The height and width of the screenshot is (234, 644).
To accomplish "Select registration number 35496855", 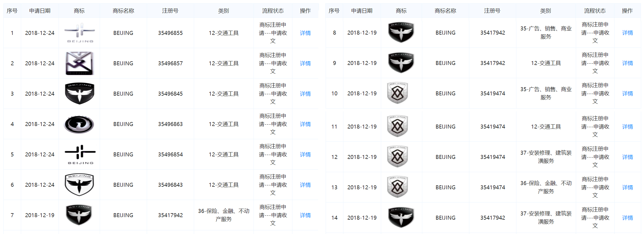I will [x=170, y=33].
